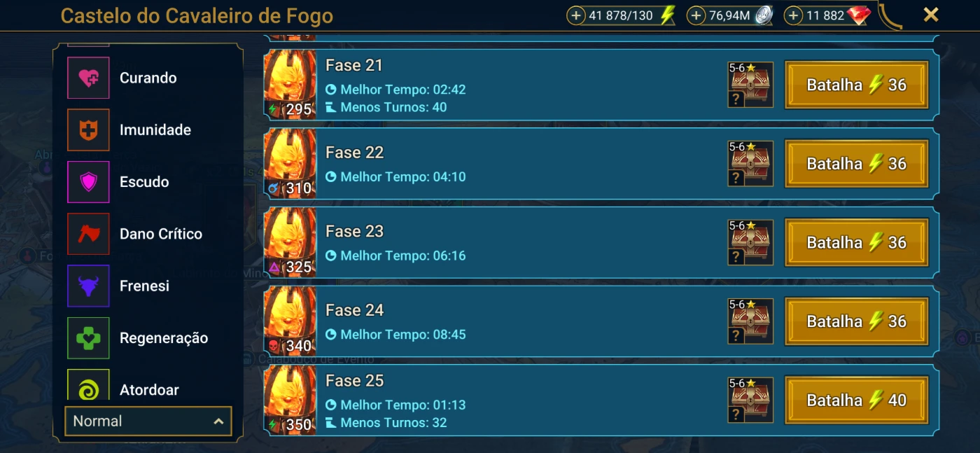Screen dimensions: 980x453
Task: Select the Fase 24 stage row
Action: pyautogui.click(x=601, y=321)
